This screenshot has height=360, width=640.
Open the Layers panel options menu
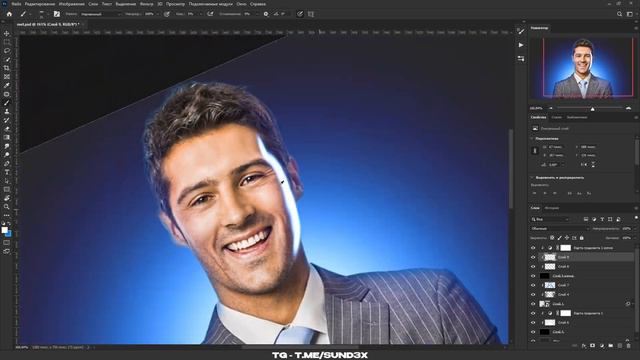click(636, 208)
